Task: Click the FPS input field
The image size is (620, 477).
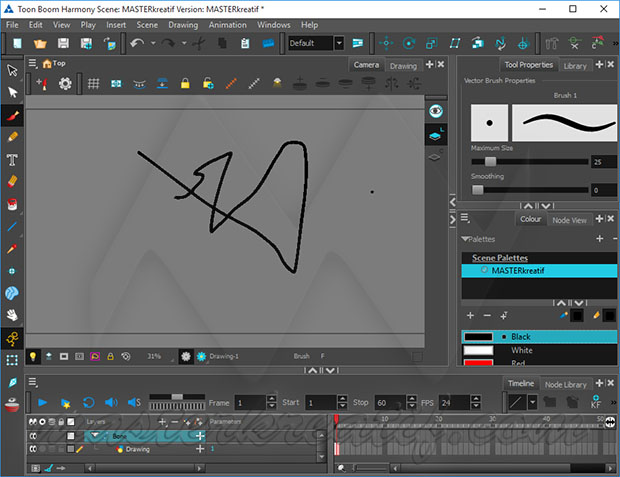Action: click(455, 403)
